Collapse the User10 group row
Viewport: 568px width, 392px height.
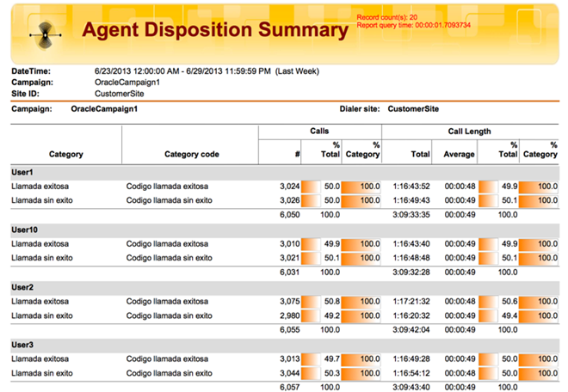(x=25, y=230)
